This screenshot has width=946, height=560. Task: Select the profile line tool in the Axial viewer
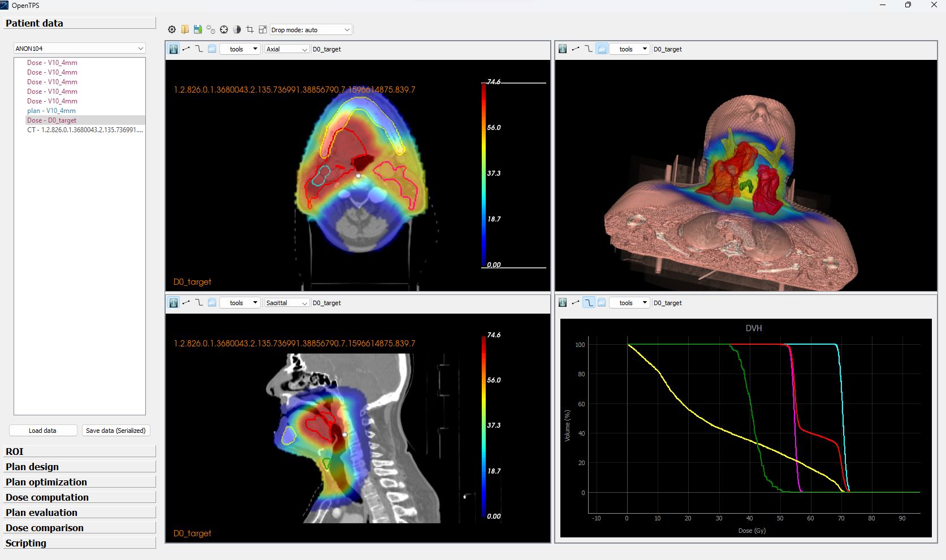click(185, 49)
